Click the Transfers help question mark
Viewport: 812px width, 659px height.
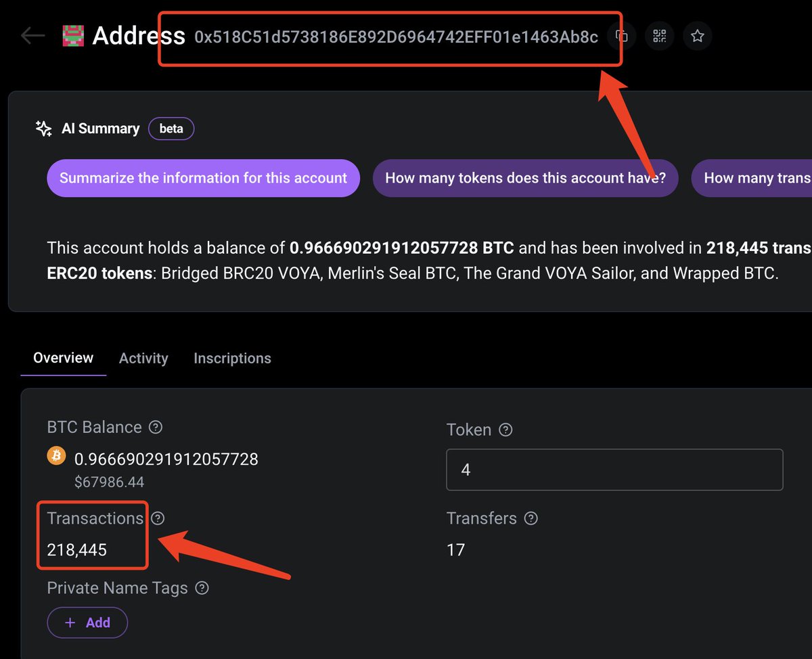(531, 518)
